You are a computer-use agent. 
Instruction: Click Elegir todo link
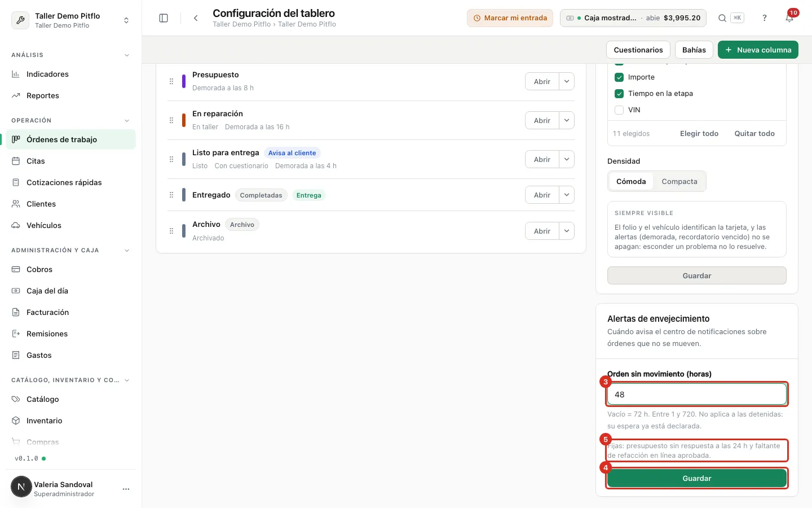pos(699,134)
